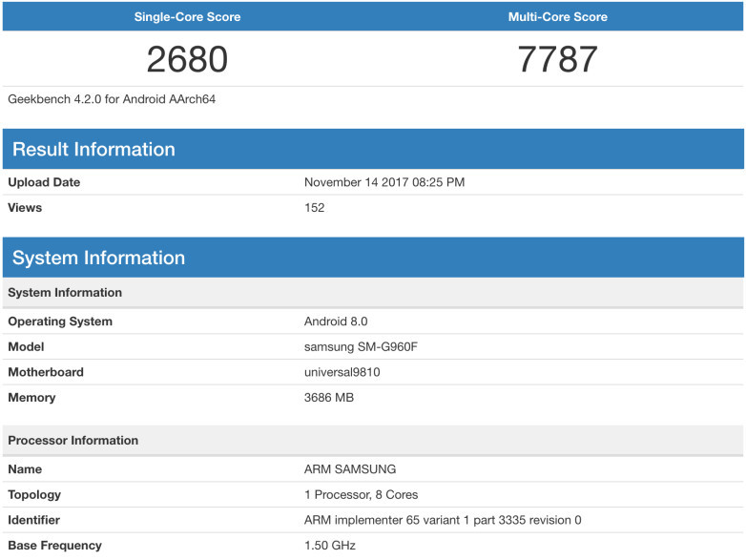Image resolution: width=746 pixels, height=560 pixels.
Task: Click the Base Frequency label
Action: (x=54, y=546)
